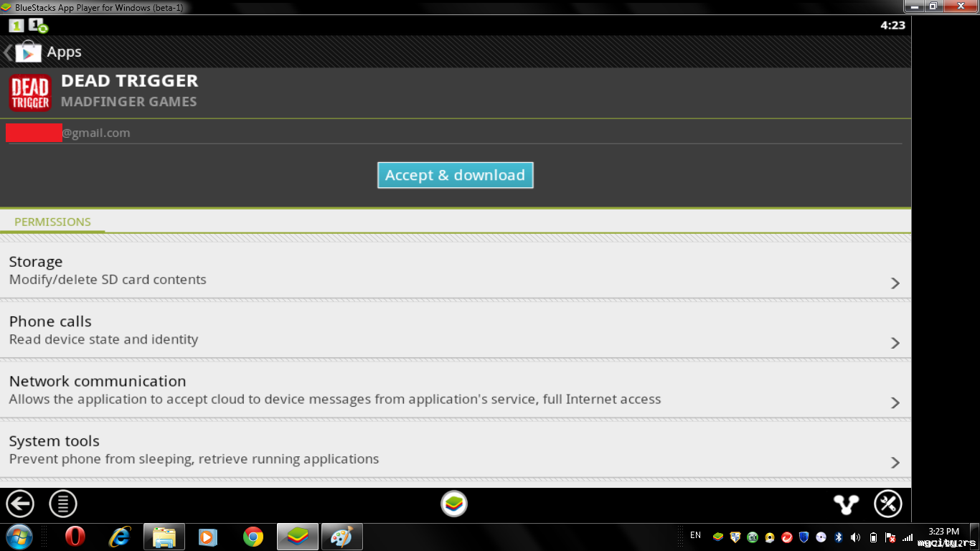Click the battery tray icon
Screen dimensions: 980x551
tap(872, 537)
